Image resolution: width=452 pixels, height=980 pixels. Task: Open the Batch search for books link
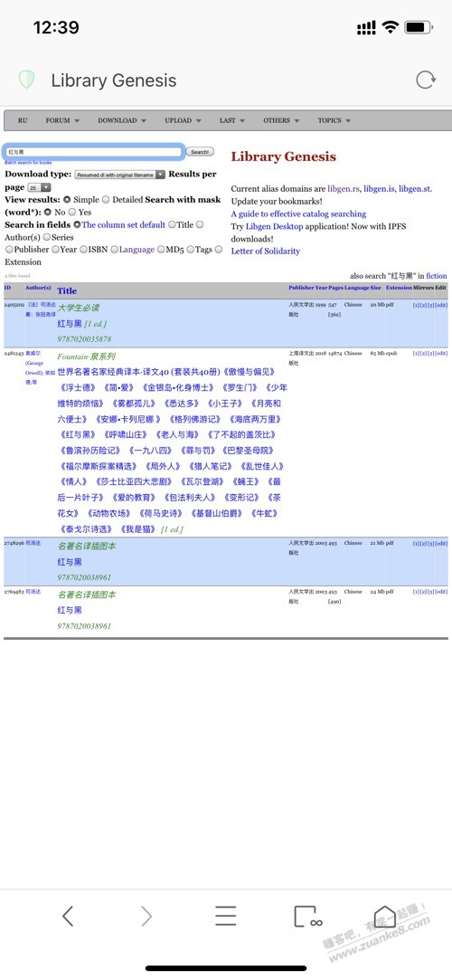(28, 163)
